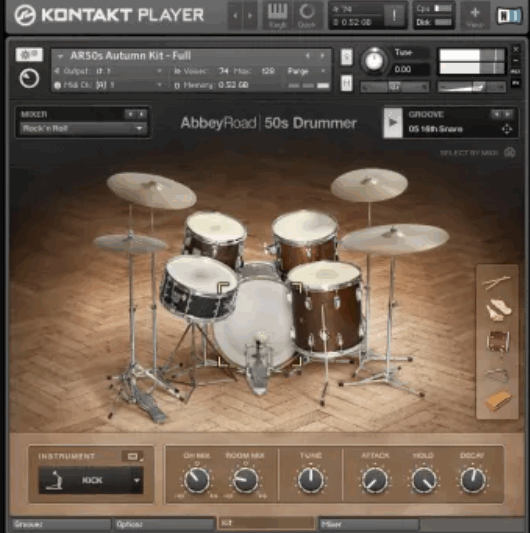Screen dimensions: 530x533
Task: Select the hand claps percussion icon
Action: point(497,310)
